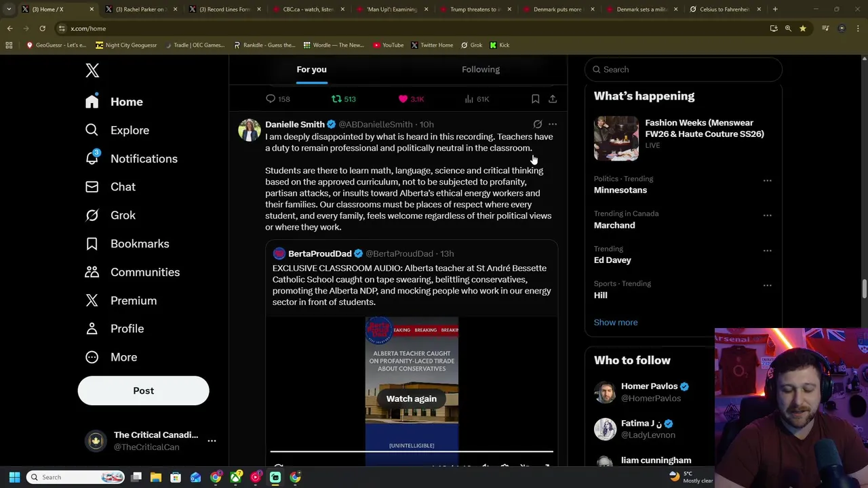Open Danielle Smith's profile name link
Screen dimensions: 868x488
coord(295,125)
